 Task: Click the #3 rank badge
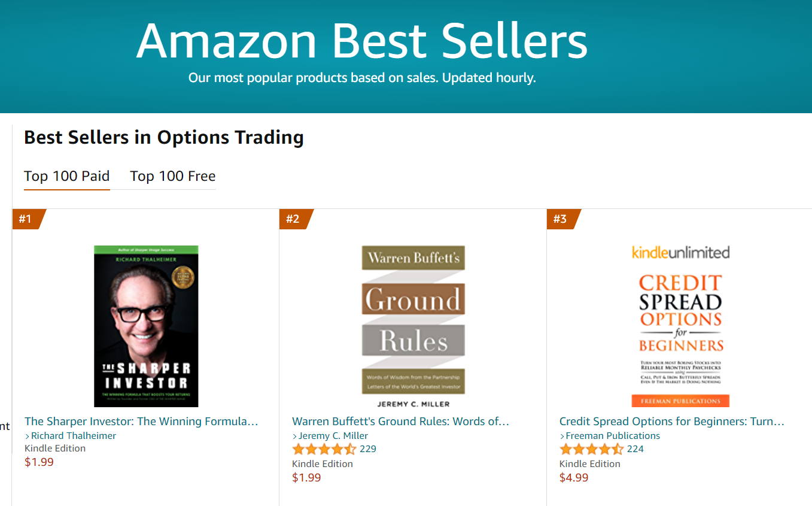563,219
